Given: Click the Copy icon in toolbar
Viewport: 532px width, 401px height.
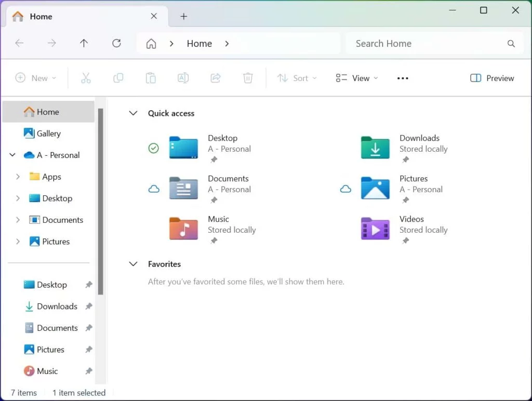Looking at the screenshot, I should (118, 78).
